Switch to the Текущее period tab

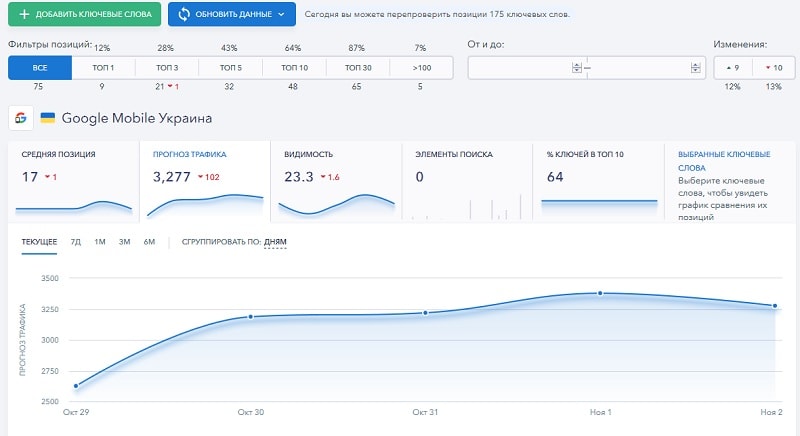39,242
